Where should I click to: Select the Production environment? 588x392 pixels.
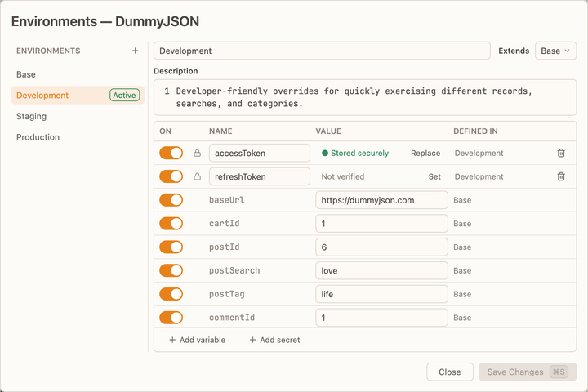tap(78, 137)
